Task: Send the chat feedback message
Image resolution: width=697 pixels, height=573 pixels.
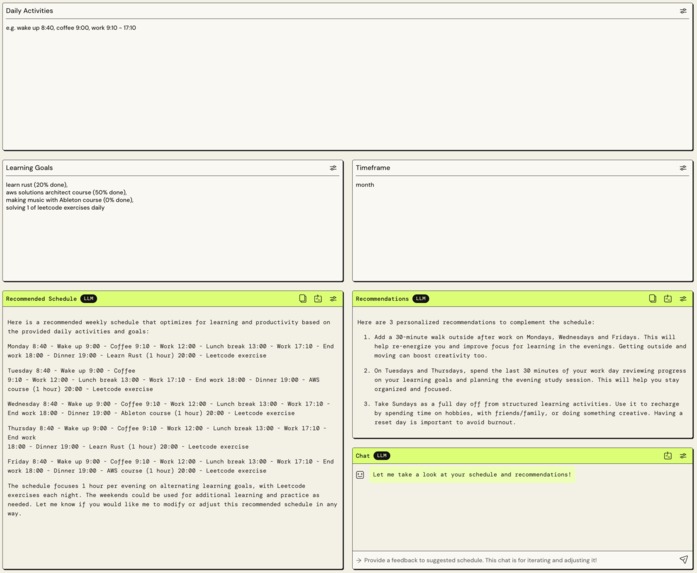Action: point(684,560)
